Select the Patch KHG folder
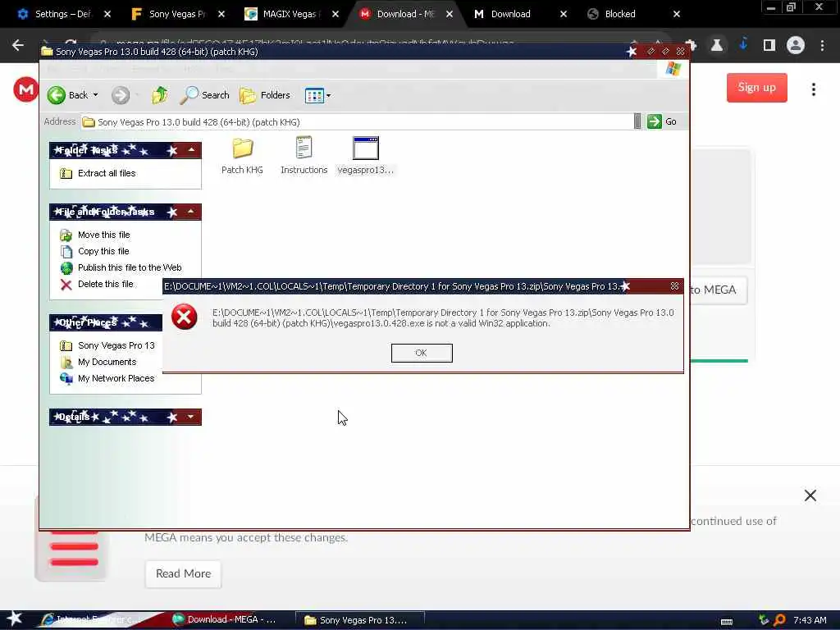The image size is (840, 630). point(242,156)
